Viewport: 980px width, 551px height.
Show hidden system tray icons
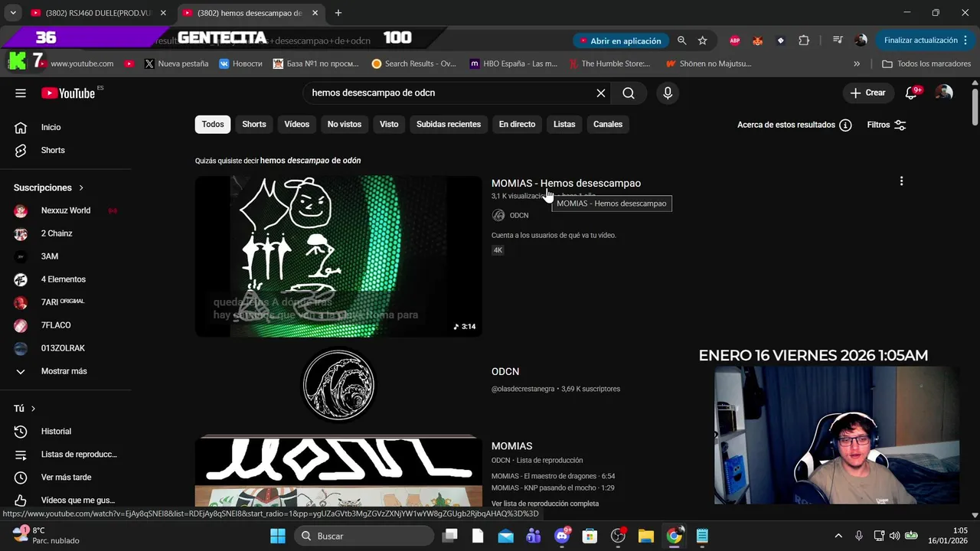pyautogui.click(x=838, y=536)
